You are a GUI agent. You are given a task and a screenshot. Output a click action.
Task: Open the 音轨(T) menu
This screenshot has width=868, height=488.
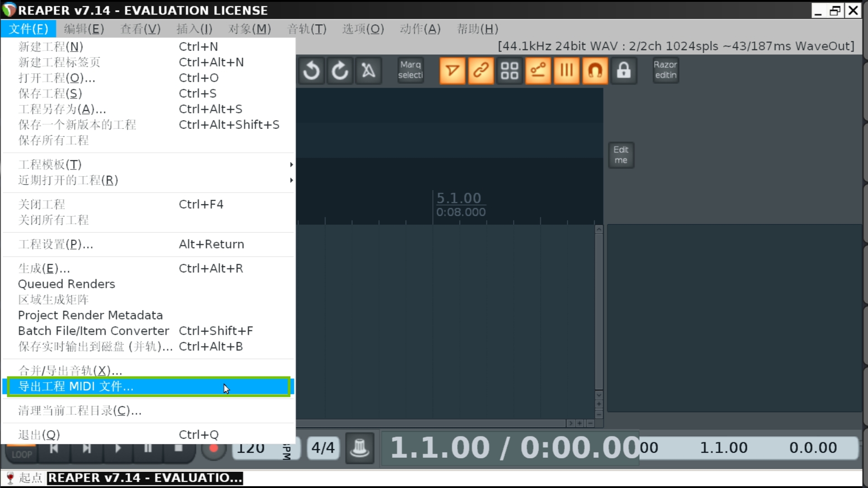(x=307, y=29)
